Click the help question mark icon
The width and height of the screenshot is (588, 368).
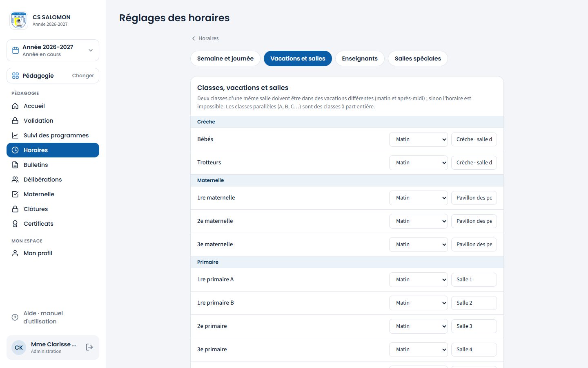tap(15, 317)
